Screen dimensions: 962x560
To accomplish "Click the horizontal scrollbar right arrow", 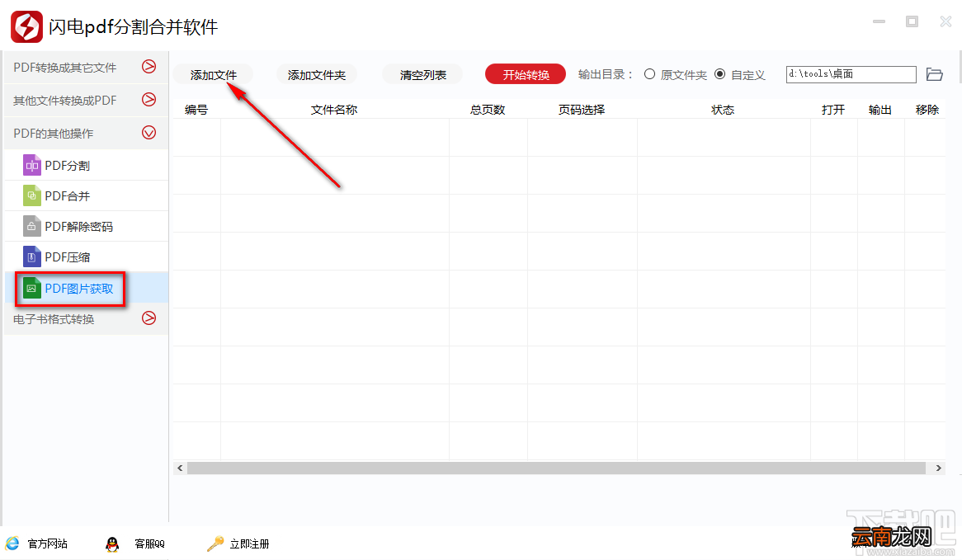I will (x=939, y=468).
